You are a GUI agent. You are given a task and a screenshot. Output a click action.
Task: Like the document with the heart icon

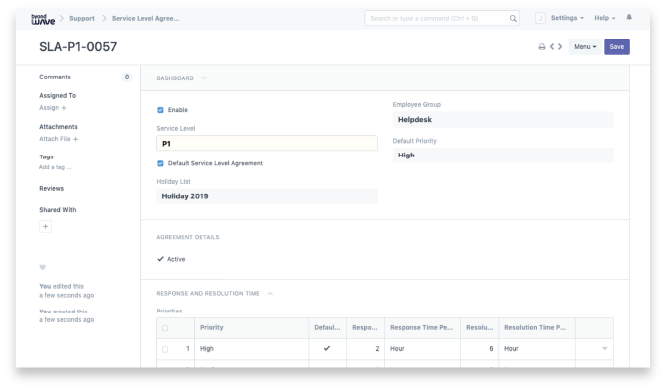tap(42, 267)
